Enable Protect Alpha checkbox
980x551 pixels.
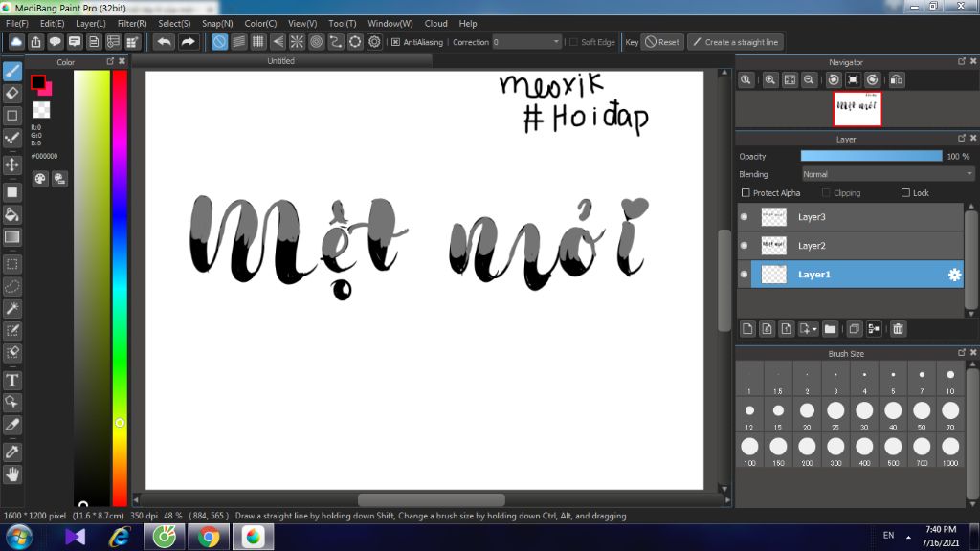point(746,193)
